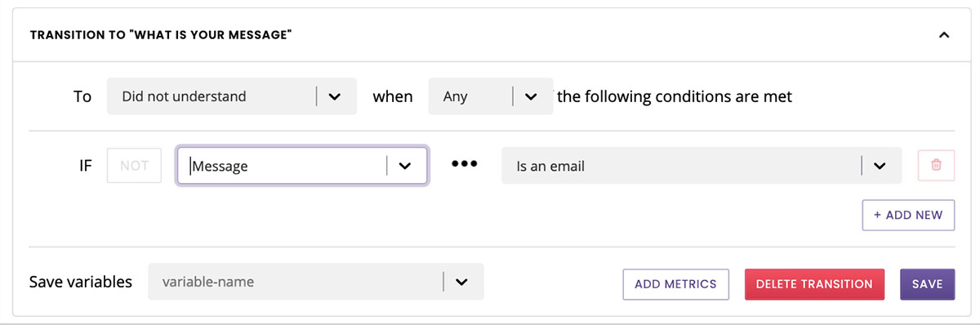Click the + ADD NEW button
This screenshot has width=980, height=325.
908,215
